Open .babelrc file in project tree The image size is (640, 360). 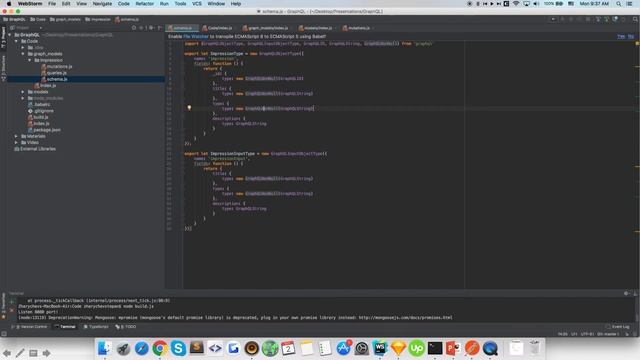(x=39, y=104)
